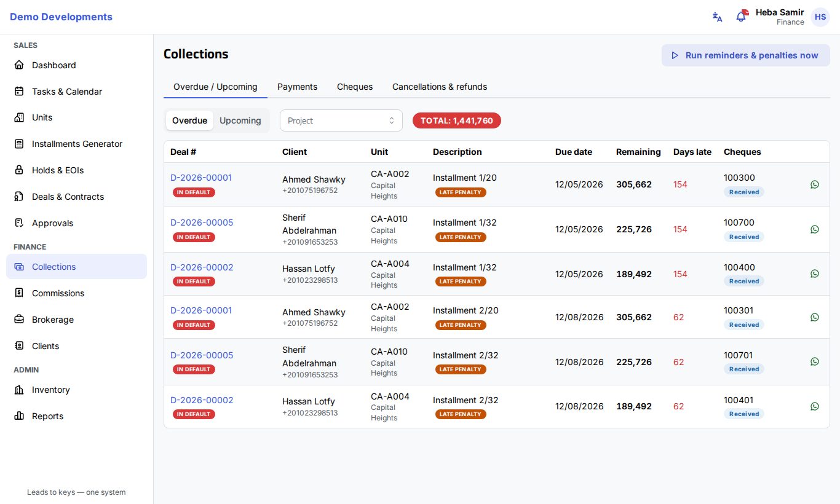Open WhatsApp for cheque 100401 row

pyautogui.click(x=815, y=406)
